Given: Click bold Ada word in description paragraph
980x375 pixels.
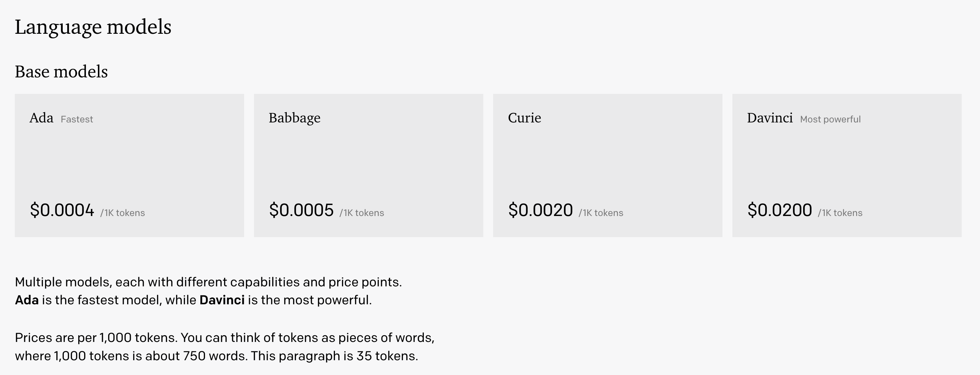Looking at the screenshot, I should (x=27, y=300).
